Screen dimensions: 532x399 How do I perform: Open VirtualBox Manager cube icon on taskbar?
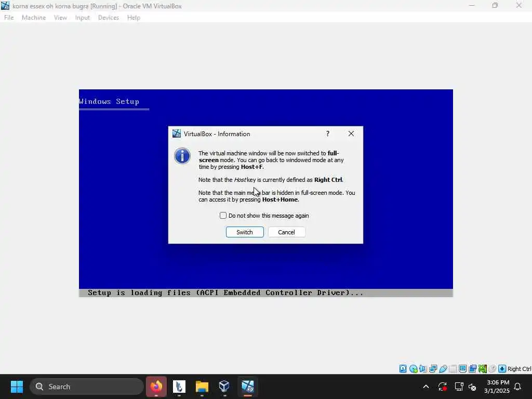click(x=224, y=387)
